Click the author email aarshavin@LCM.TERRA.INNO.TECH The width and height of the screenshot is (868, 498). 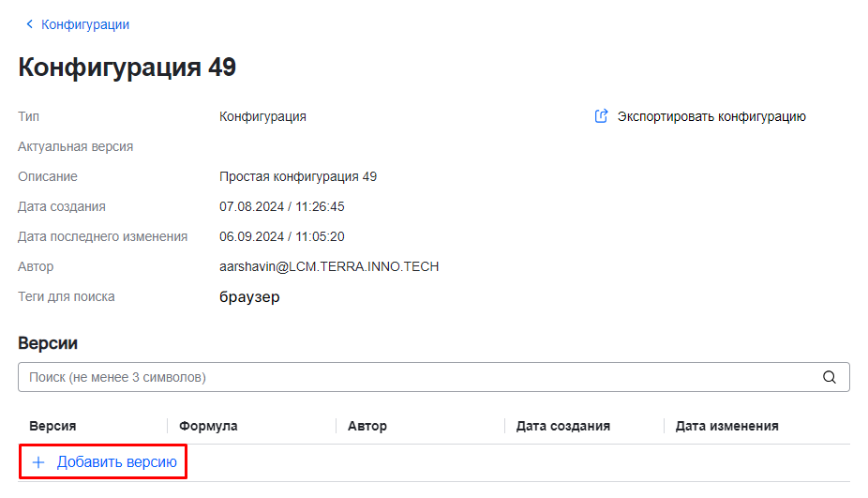pyautogui.click(x=329, y=266)
